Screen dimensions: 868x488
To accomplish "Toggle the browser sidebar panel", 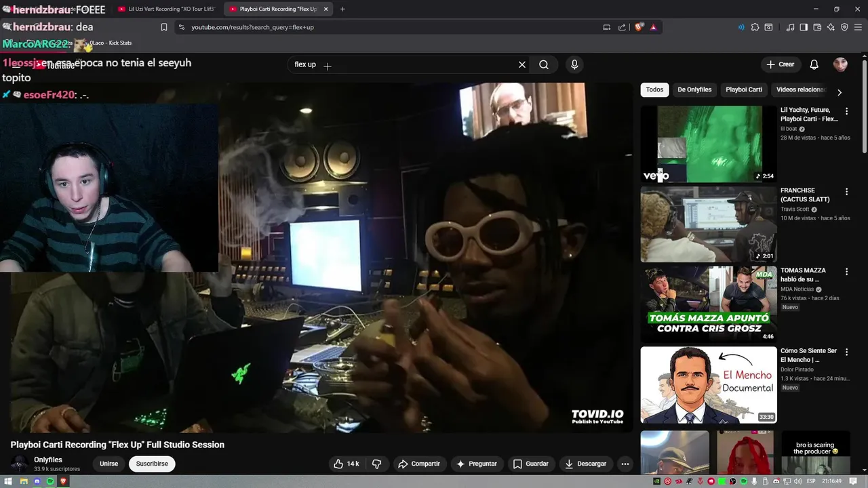I will click(804, 27).
